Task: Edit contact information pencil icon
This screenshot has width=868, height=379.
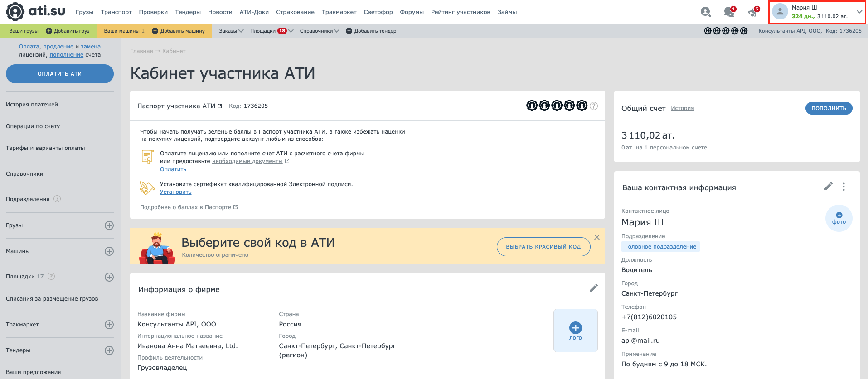Action: 828,187
